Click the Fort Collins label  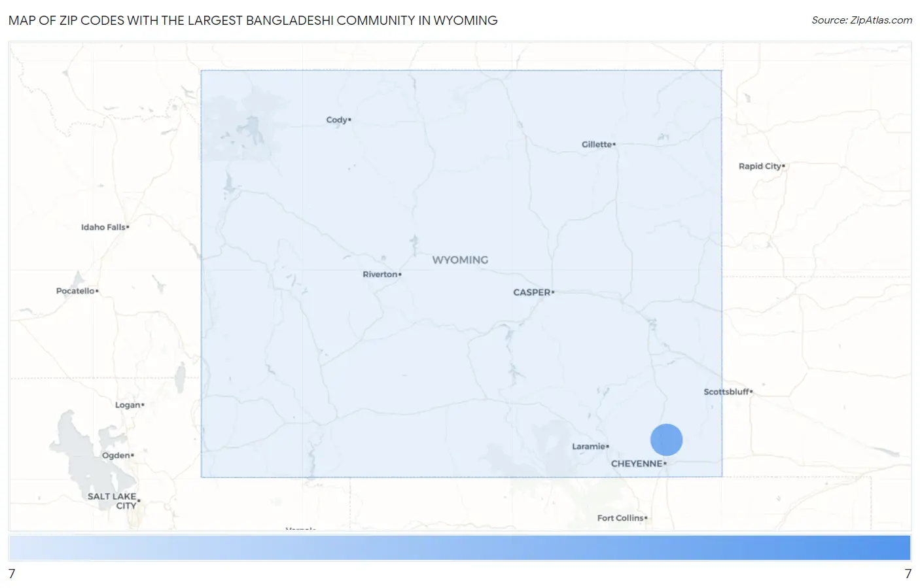622,518
